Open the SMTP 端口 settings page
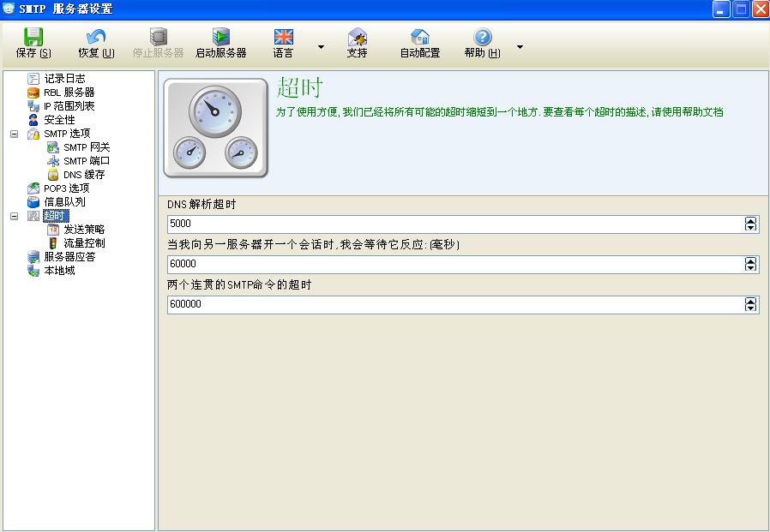This screenshot has width=770, height=532. click(87, 161)
